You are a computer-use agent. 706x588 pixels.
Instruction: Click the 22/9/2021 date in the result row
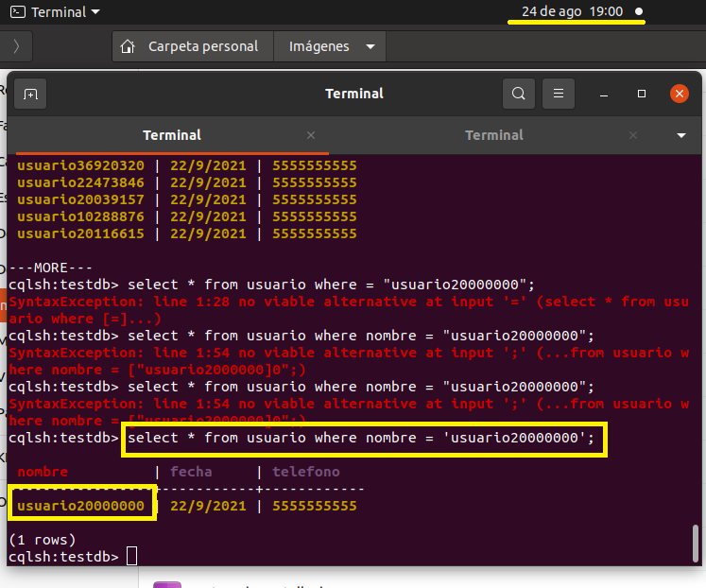click(208, 506)
